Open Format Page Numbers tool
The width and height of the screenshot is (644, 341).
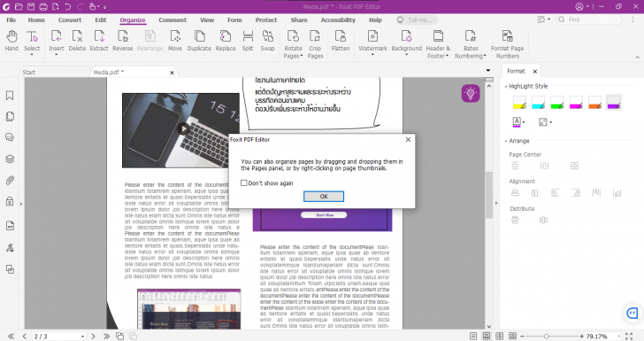(x=508, y=44)
